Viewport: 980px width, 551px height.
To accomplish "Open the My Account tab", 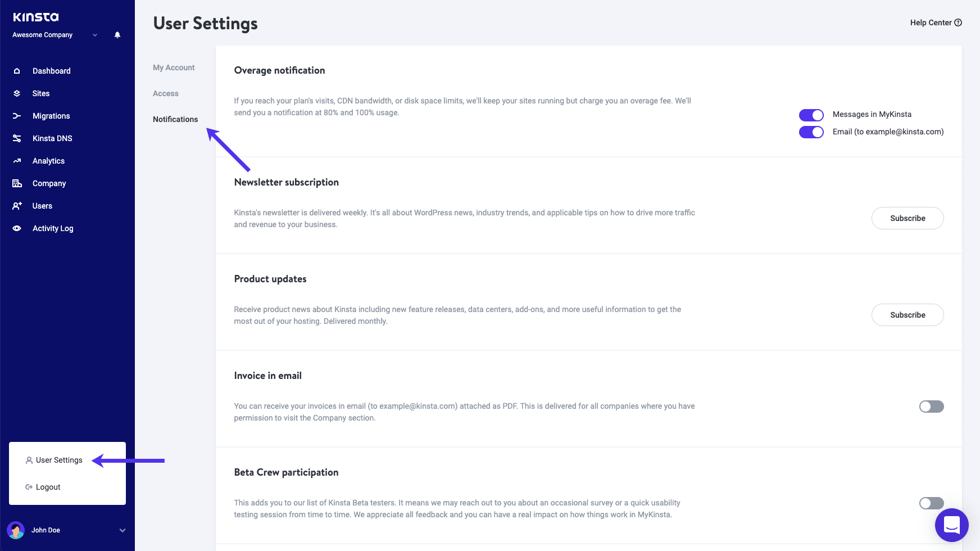I will [174, 67].
